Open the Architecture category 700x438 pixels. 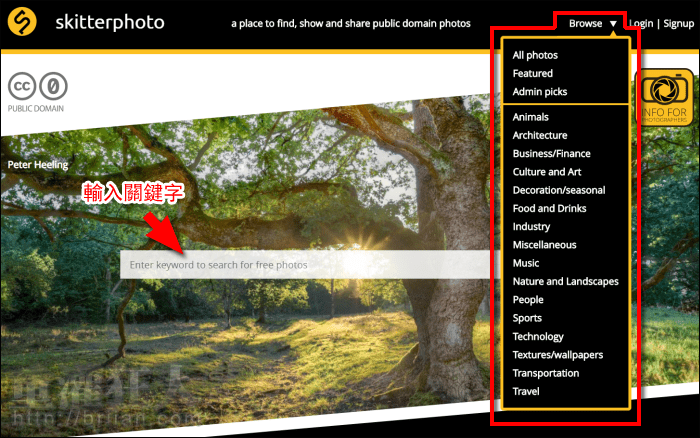tap(539, 135)
